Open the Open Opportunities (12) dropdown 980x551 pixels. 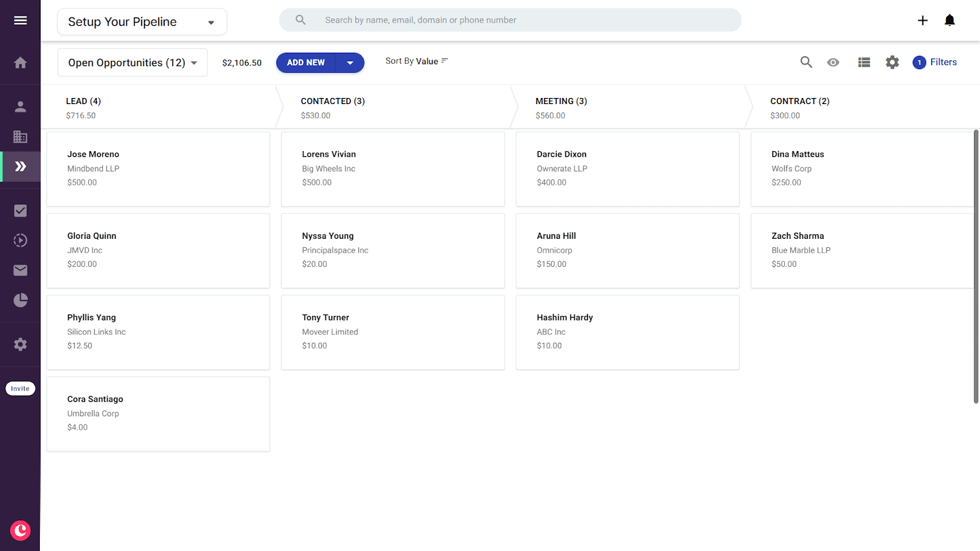click(132, 62)
